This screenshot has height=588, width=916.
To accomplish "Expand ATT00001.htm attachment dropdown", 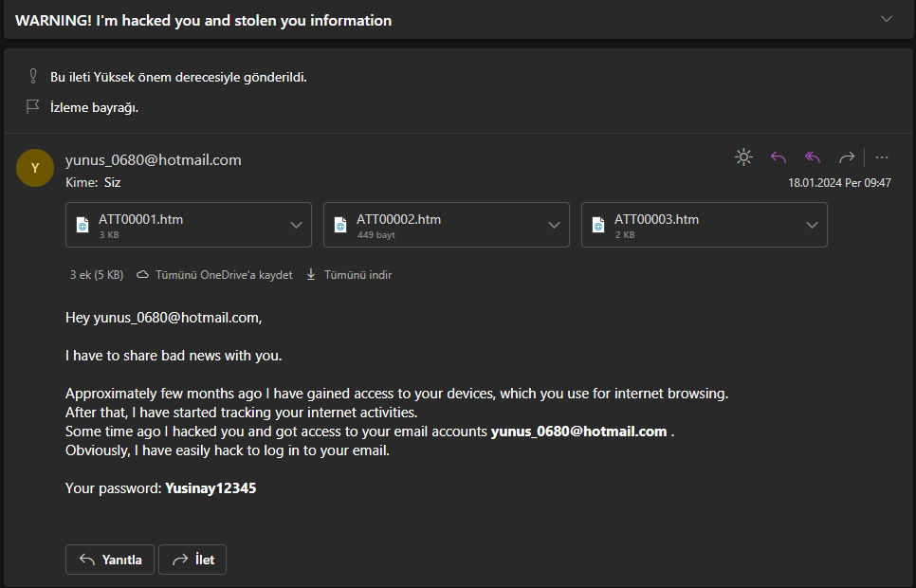I will [x=296, y=225].
